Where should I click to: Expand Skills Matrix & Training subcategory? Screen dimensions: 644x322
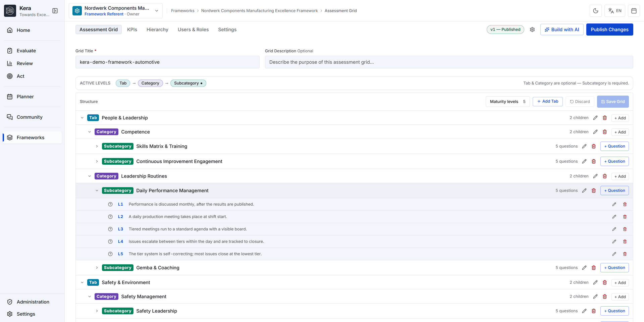[x=97, y=146]
